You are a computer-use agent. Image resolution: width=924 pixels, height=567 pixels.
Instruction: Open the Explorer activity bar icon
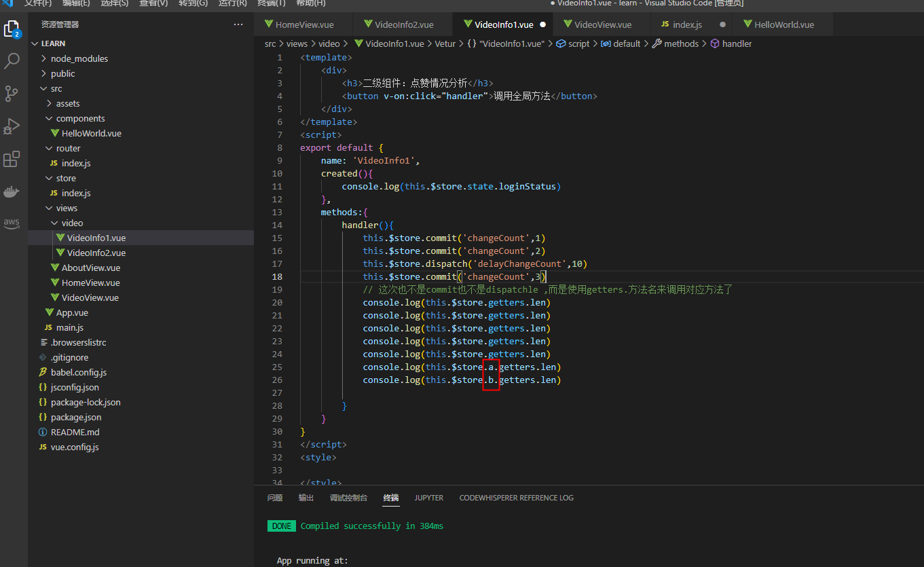pyautogui.click(x=12, y=29)
